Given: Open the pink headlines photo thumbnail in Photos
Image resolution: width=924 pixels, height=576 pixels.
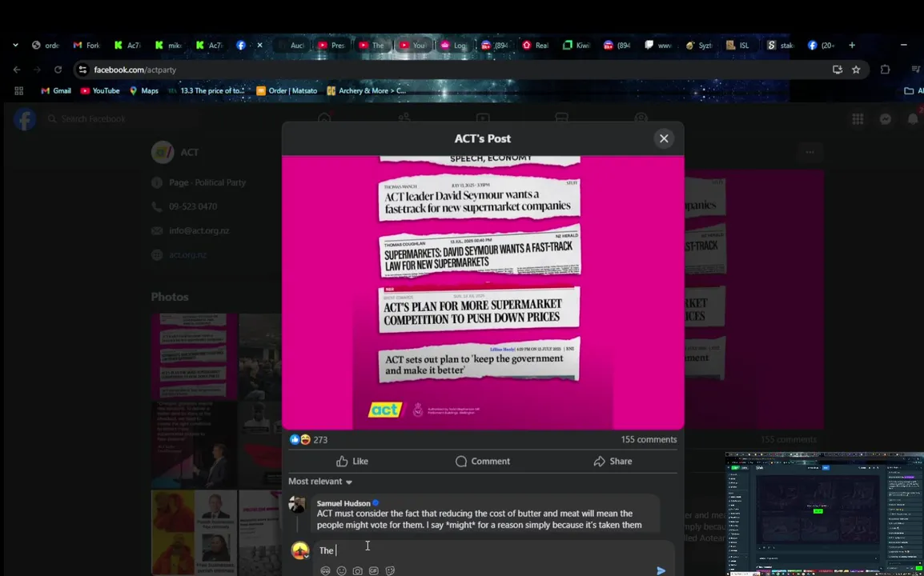Looking at the screenshot, I should (195, 356).
